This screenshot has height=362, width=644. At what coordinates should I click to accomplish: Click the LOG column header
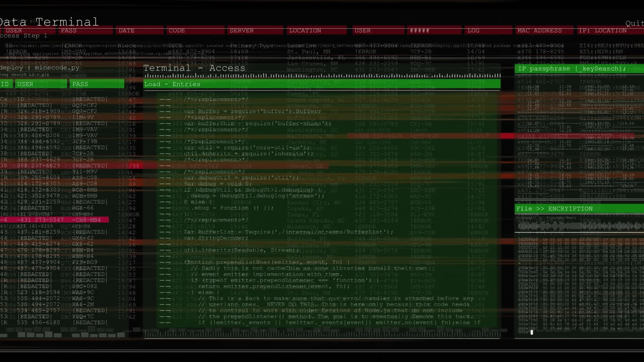click(473, 31)
